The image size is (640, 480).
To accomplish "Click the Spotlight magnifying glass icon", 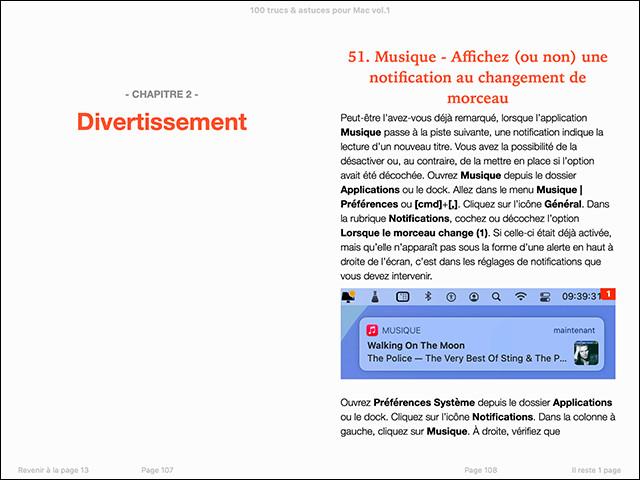I will click(496, 297).
